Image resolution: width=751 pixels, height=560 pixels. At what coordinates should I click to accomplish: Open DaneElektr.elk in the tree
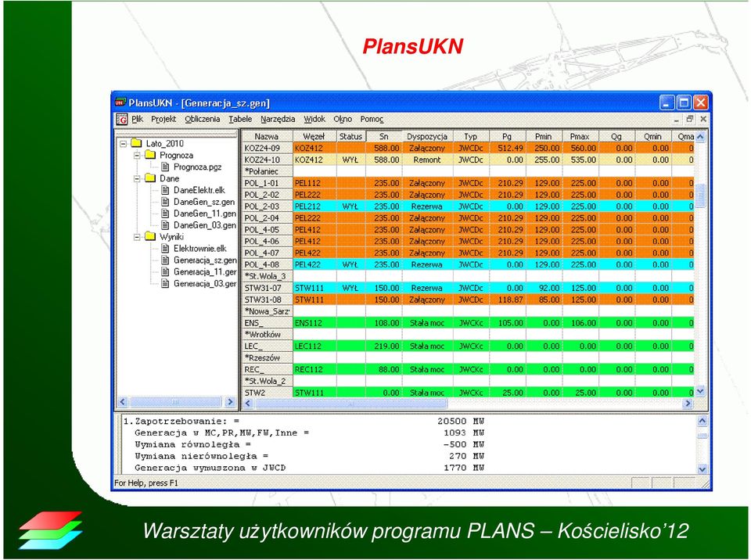(x=199, y=190)
